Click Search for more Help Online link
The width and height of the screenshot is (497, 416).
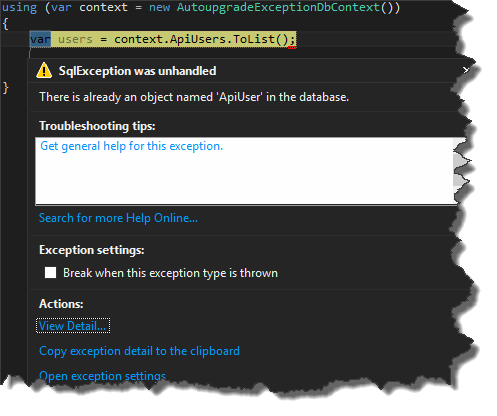coord(118,218)
